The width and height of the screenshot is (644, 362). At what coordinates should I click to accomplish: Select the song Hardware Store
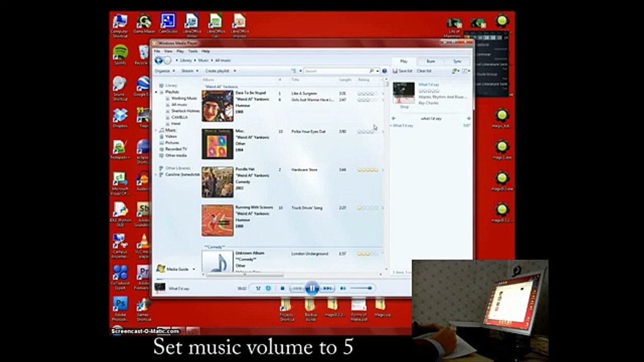click(304, 170)
